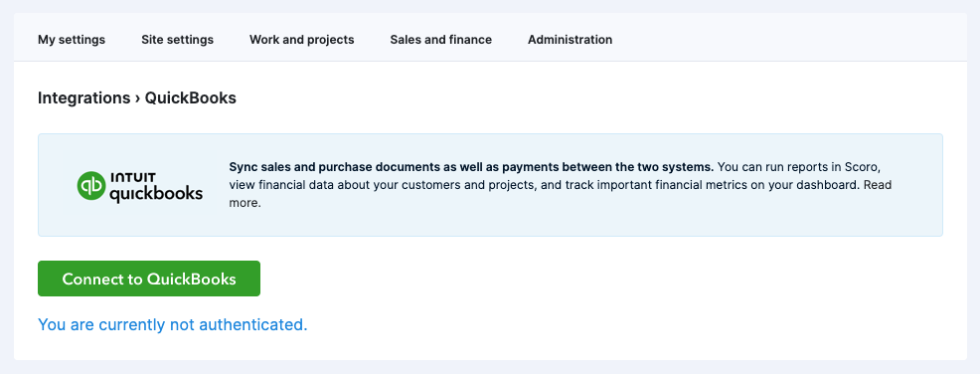Click the Connect to QuickBooks button
This screenshot has height=374, width=980.
tap(149, 279)
